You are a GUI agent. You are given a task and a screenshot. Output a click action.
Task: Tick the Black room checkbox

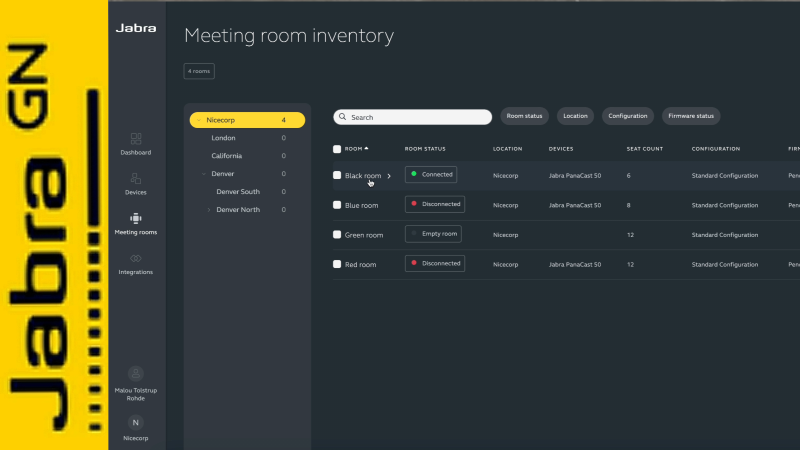click(337, 175)
